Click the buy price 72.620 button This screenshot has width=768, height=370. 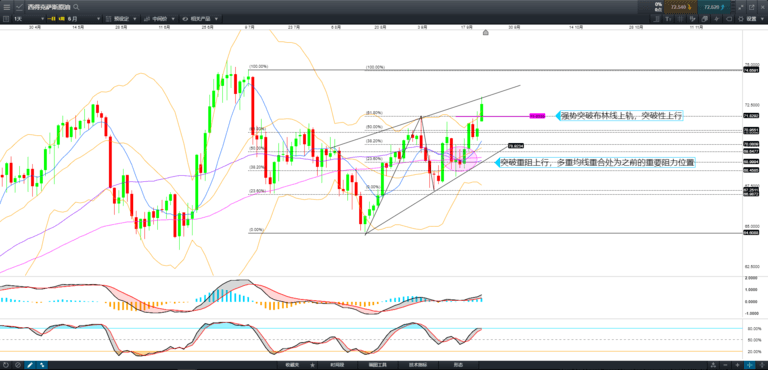(714, 7)
